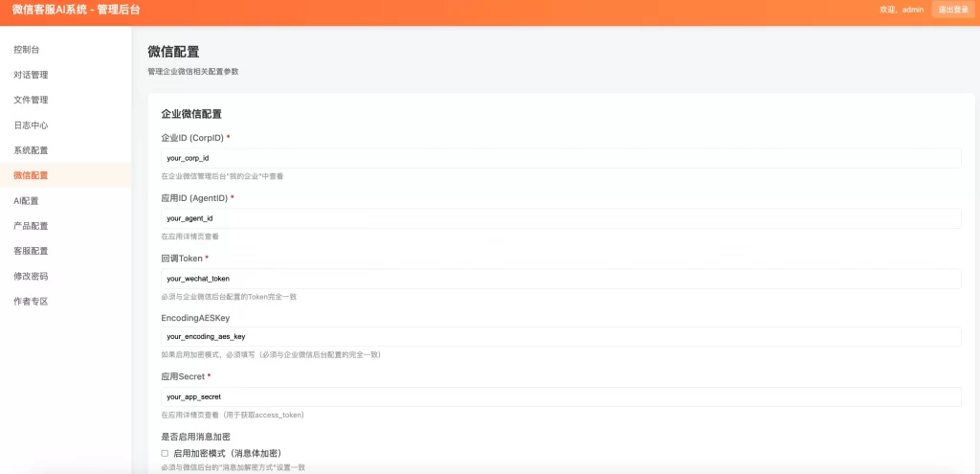Go to 对话管理 page
The width and height of the screenshot is (980, 474).
point(31,75)
